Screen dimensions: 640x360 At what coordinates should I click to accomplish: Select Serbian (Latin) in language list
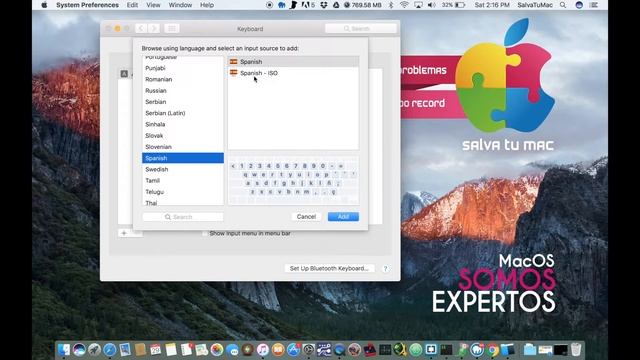183,113
